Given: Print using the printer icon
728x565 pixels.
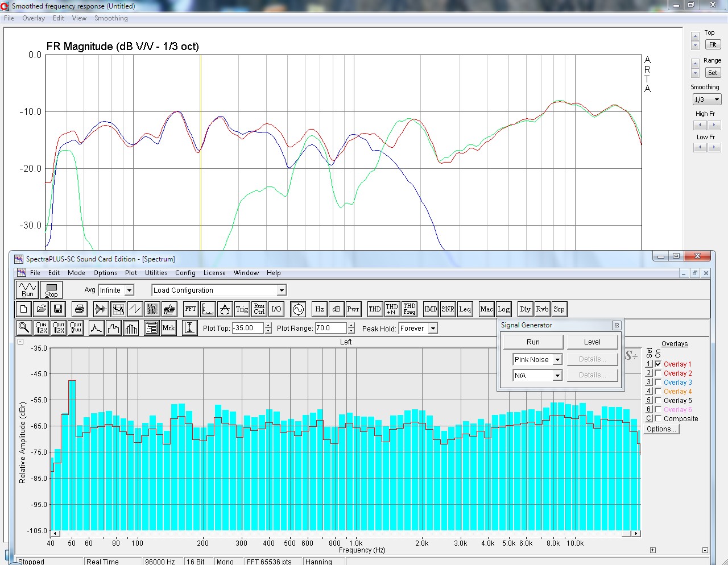Looking at the screenshot, I should pyautogui.click(x=80, y=309).
